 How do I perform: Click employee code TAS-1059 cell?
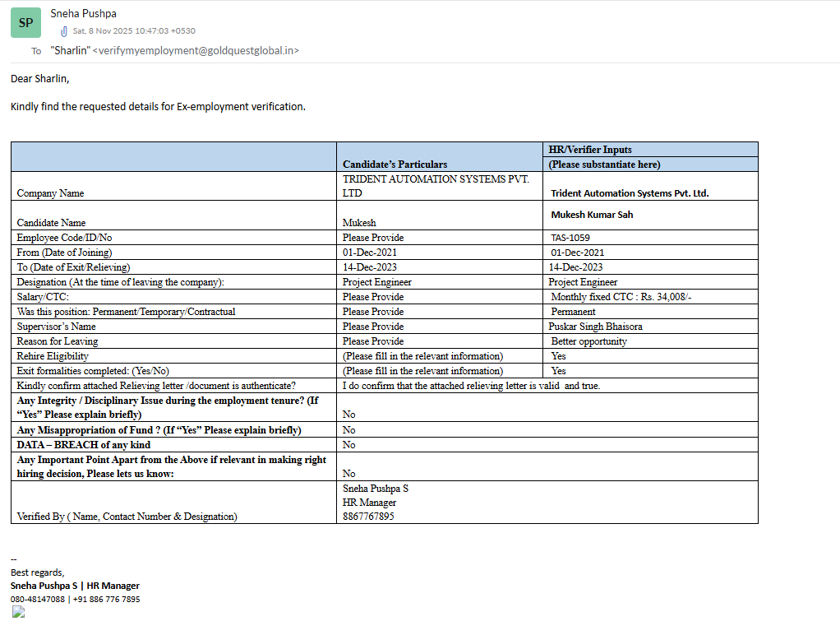[570, 238]
